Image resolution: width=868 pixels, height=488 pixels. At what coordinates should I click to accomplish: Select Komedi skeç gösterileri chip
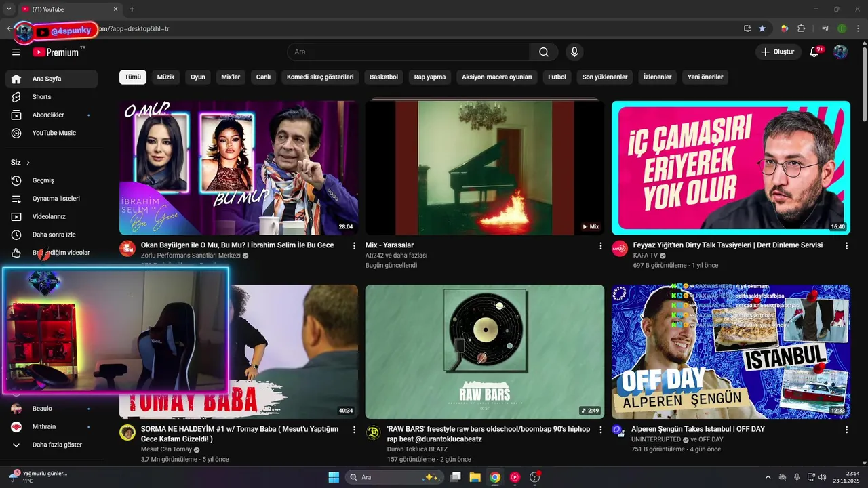[320, 77]
